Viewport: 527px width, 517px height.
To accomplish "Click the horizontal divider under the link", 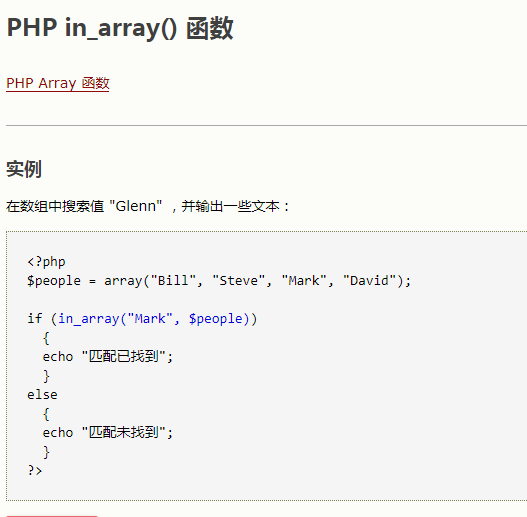I will pyautogui.click(x=266, y=125).
